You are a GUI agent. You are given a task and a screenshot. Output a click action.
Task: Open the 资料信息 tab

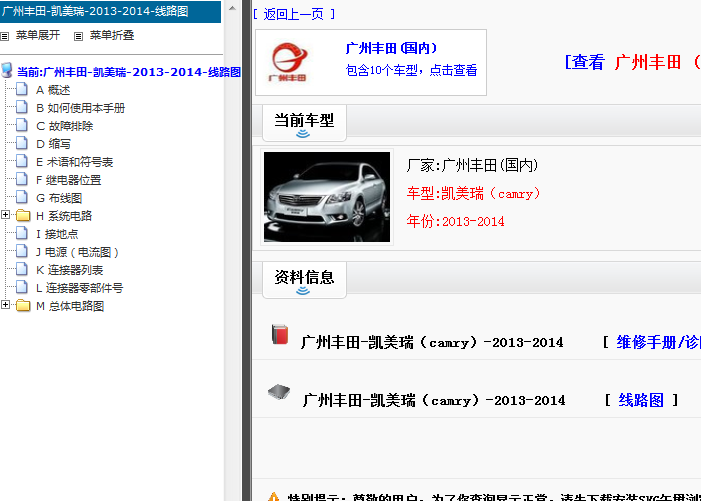(x=304, y=280)
